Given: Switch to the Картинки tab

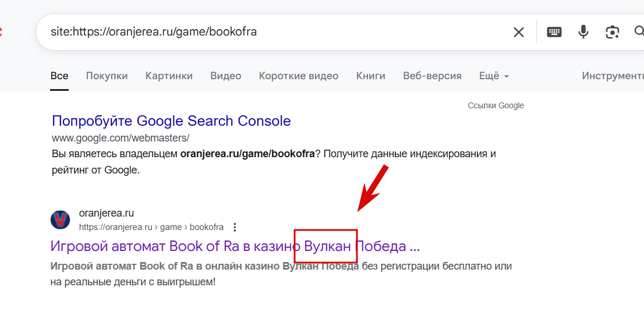Looking at the screenshot, I should (x=169, y=76).
